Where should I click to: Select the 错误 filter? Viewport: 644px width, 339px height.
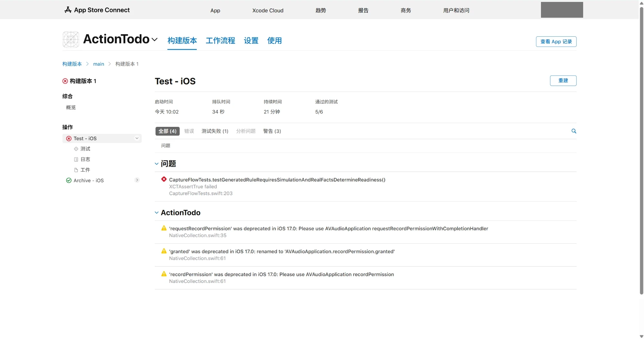(189, 131)
